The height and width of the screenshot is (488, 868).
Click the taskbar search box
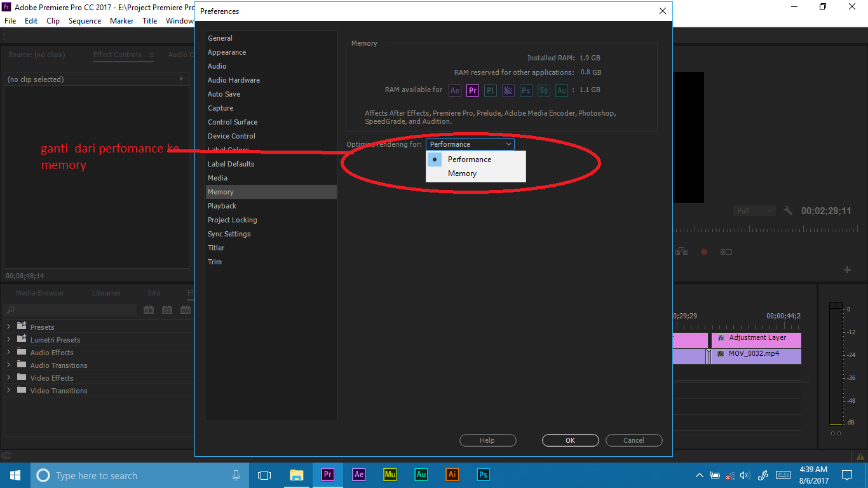point(140,475)
